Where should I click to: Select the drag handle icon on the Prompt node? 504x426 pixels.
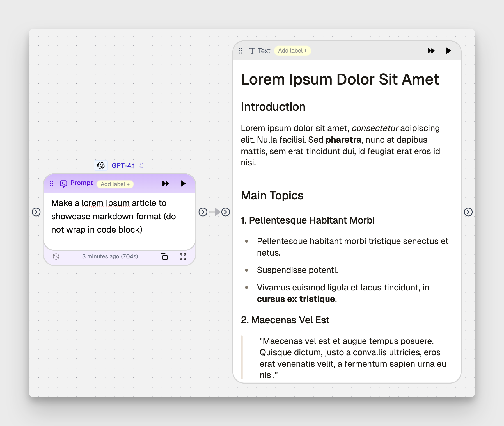pos(51,184)
